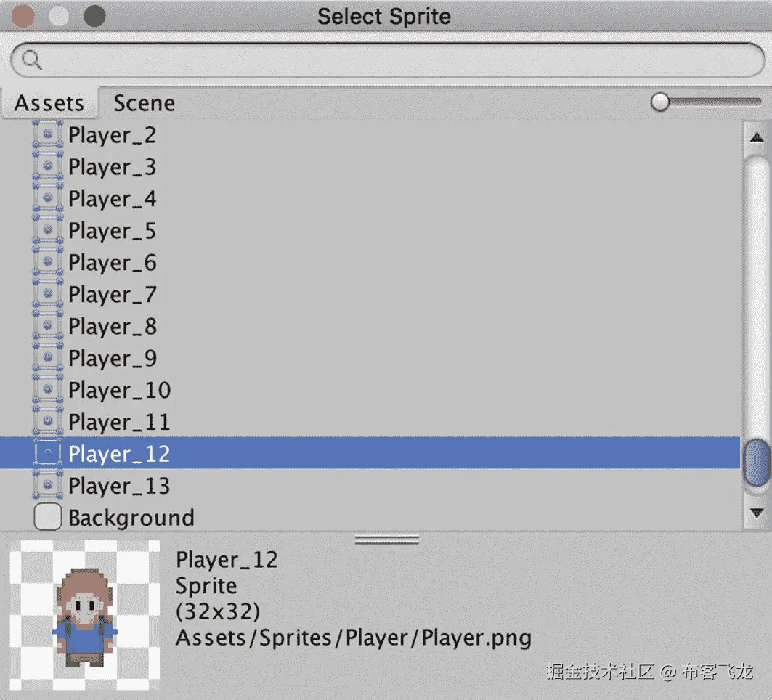Click the Player_12 highlighted sprite icon
772x700 pixels.
48,453
